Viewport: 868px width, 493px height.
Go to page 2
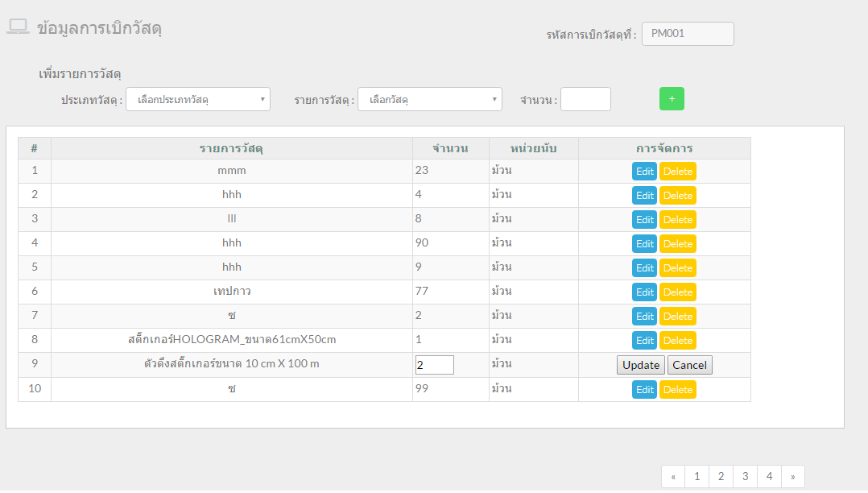click(721, 477)
